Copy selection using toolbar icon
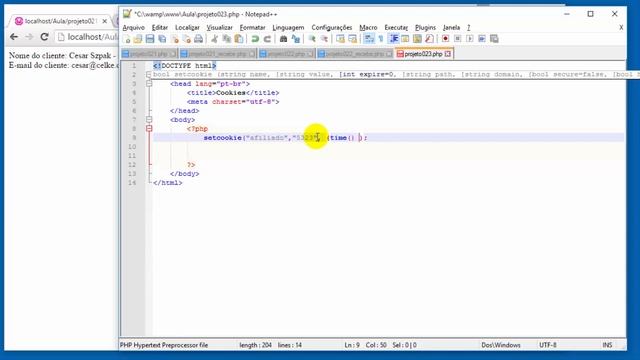The width and height of the screenshot is (640, 360). click(227, 39)
